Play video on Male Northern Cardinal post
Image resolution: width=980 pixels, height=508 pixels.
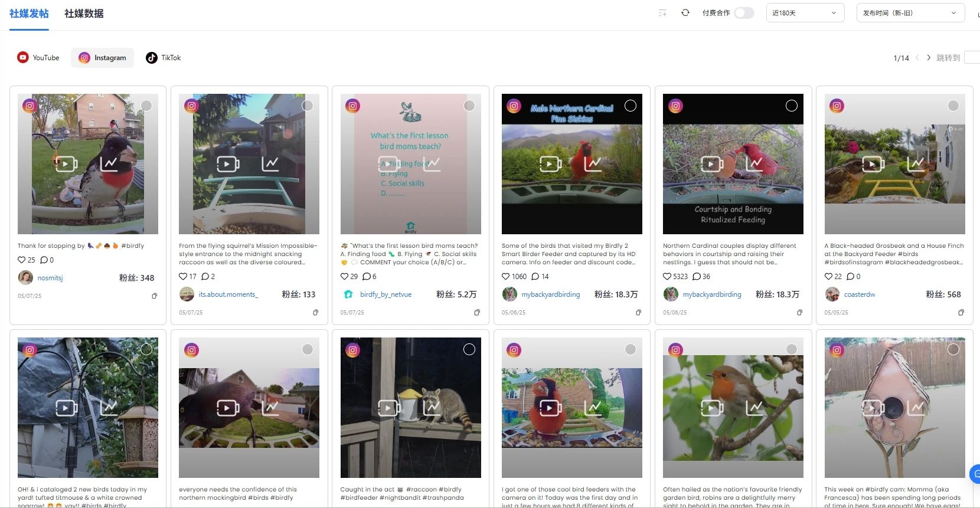pos(550,163)
